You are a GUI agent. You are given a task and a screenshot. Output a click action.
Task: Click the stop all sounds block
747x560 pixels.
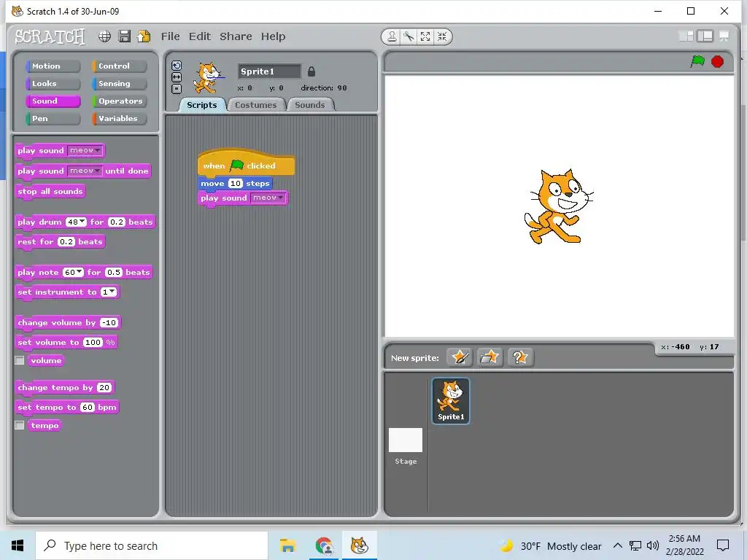[50, 192]
